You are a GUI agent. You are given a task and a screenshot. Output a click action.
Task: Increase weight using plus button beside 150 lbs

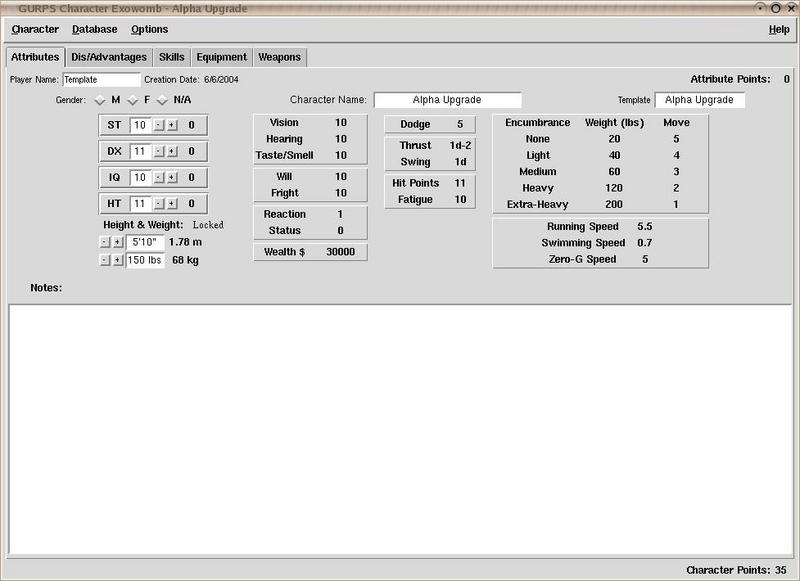pos(118,260)
